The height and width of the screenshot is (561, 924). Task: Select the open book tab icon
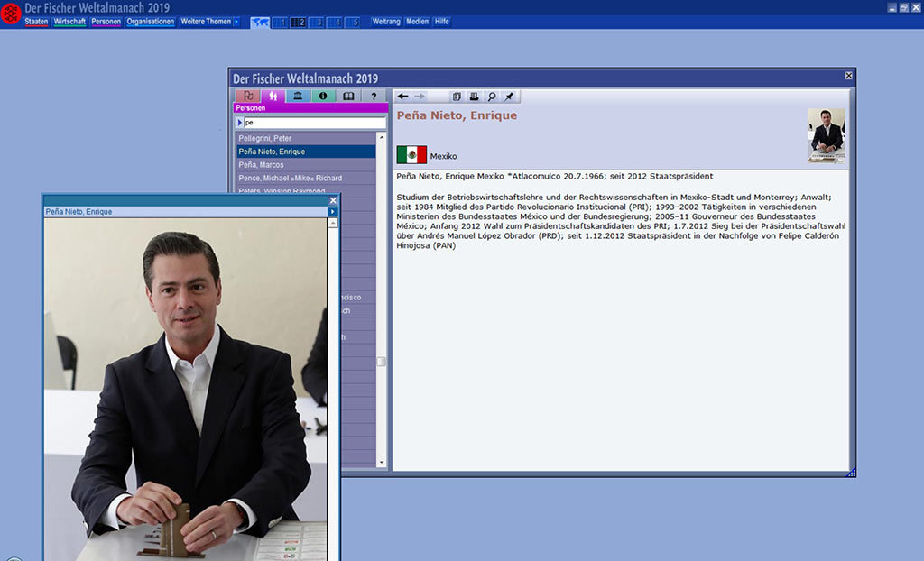point(348,96)
